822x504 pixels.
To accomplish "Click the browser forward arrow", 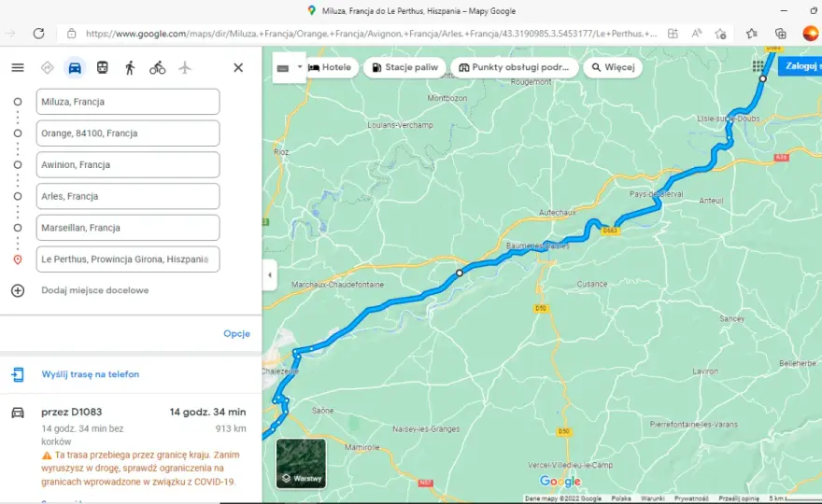I will point(10,34).
